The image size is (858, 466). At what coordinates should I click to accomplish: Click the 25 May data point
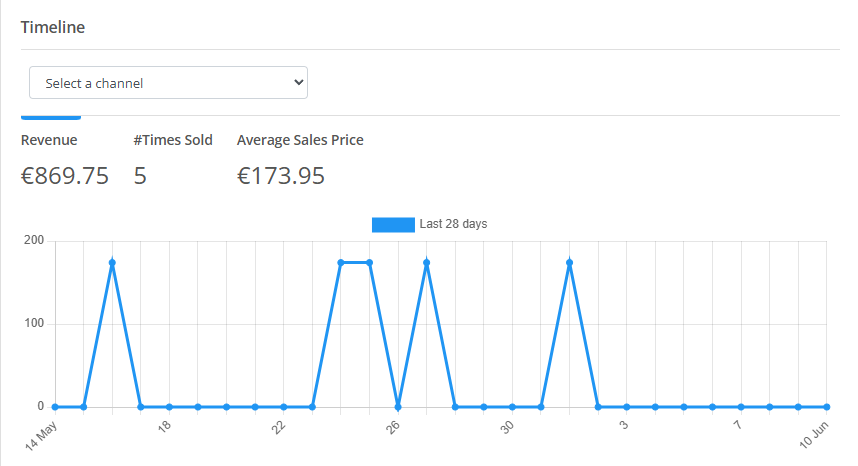click(369, 263)
